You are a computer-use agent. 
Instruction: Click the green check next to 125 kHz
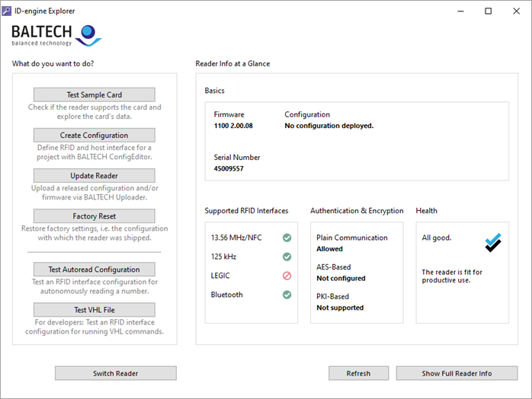point(287,257)
